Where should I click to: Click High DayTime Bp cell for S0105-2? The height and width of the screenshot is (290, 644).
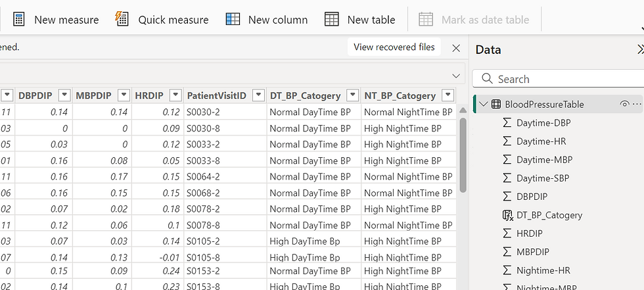click(314, 241)
